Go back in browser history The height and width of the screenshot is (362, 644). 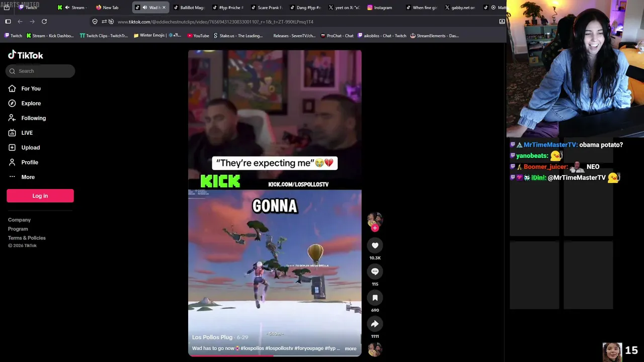coord(20,22)
